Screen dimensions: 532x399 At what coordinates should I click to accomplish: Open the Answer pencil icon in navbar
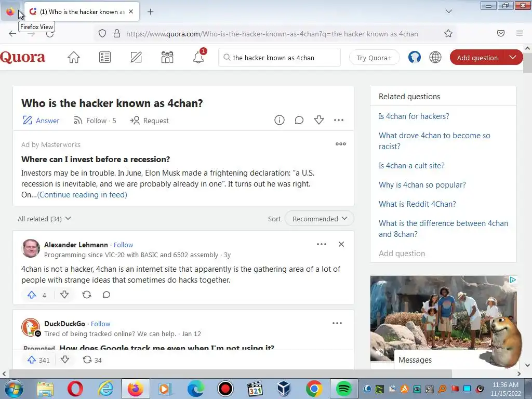pyautogui.click(x=136, y=57)
